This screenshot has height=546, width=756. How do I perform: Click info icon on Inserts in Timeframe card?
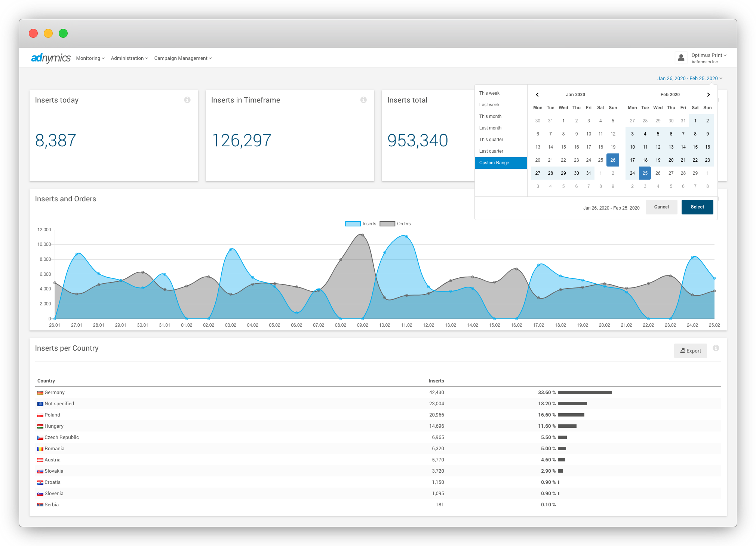pyautogui.click(x=363, y=100)
